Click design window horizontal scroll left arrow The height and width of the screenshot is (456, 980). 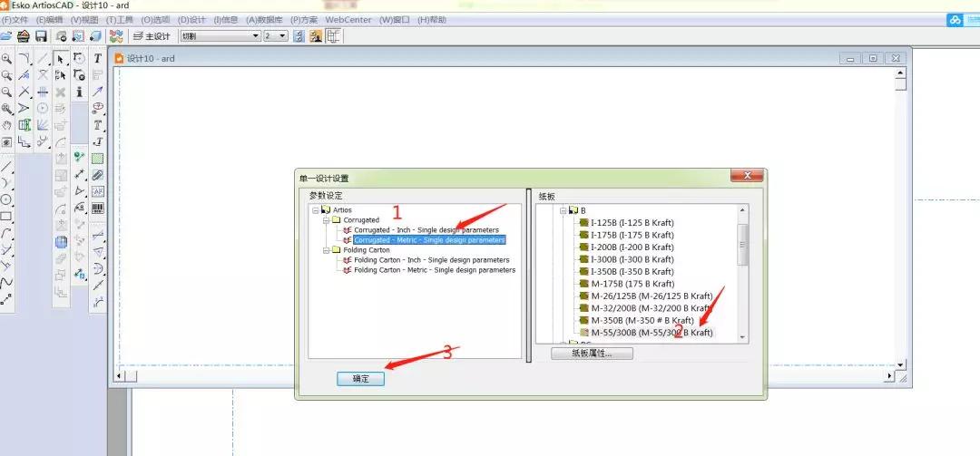(119, 376)
